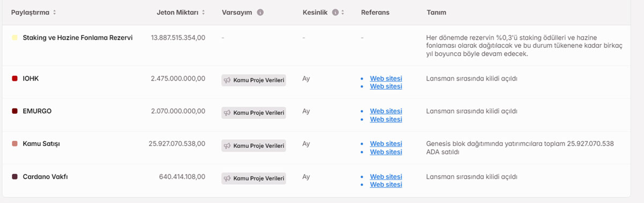Click the Referans column header
Screen dimensions: 644x203
click(x=375, y=12)
